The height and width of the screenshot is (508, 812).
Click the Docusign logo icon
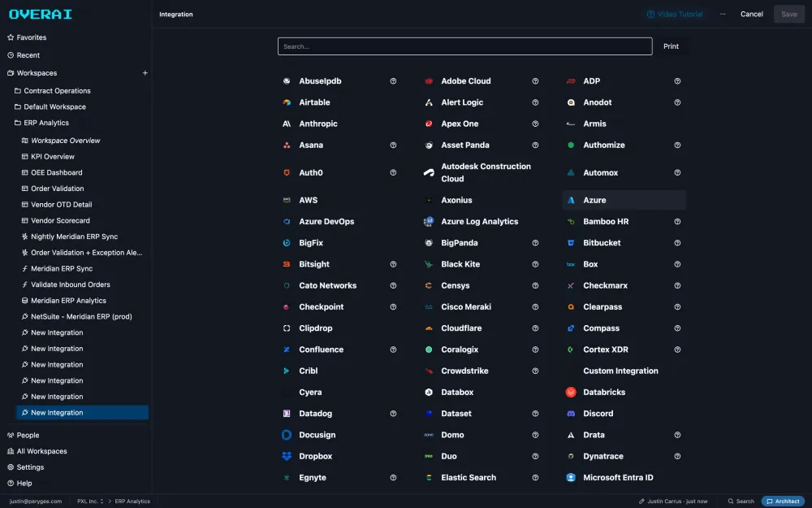click(287, 435)
